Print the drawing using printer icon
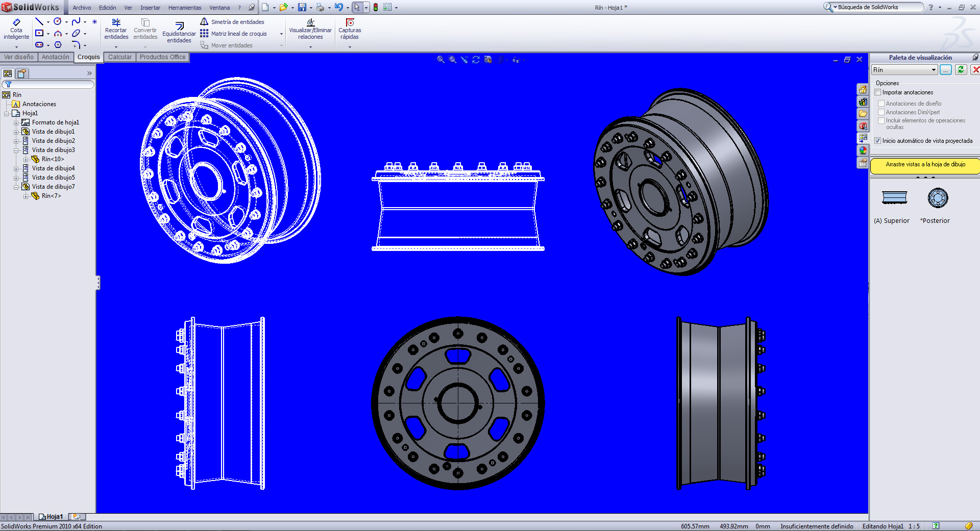 320,7
